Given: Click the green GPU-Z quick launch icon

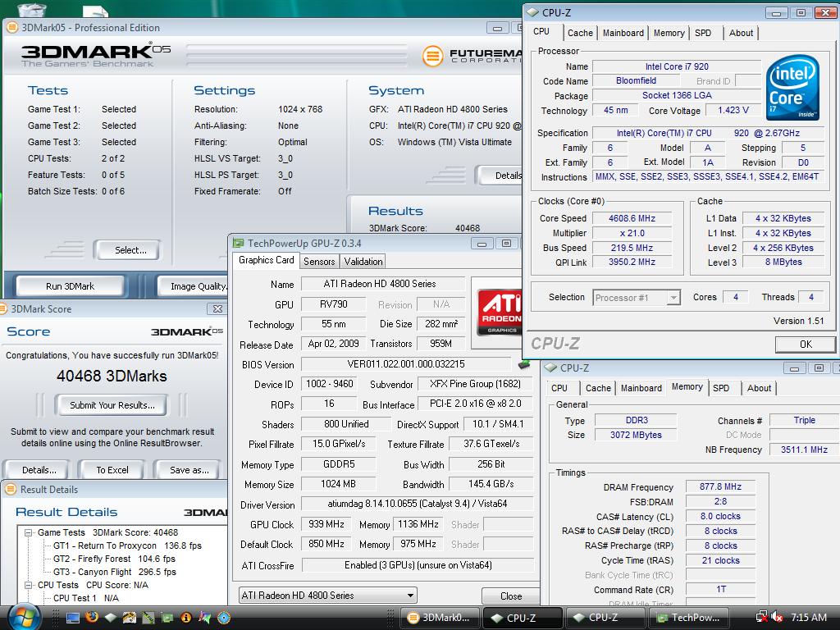Looking at the screenshot, I should click(x=167, y=618).
